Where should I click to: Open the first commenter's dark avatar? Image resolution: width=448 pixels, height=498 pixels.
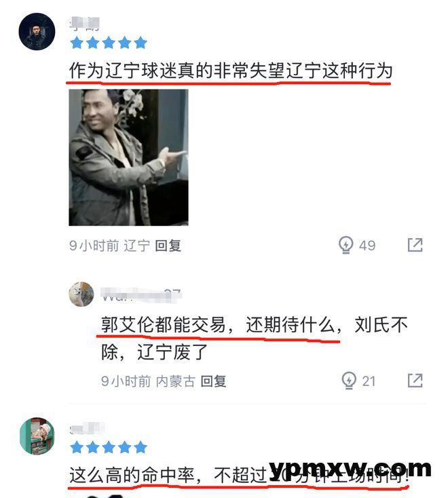point(37,31)
